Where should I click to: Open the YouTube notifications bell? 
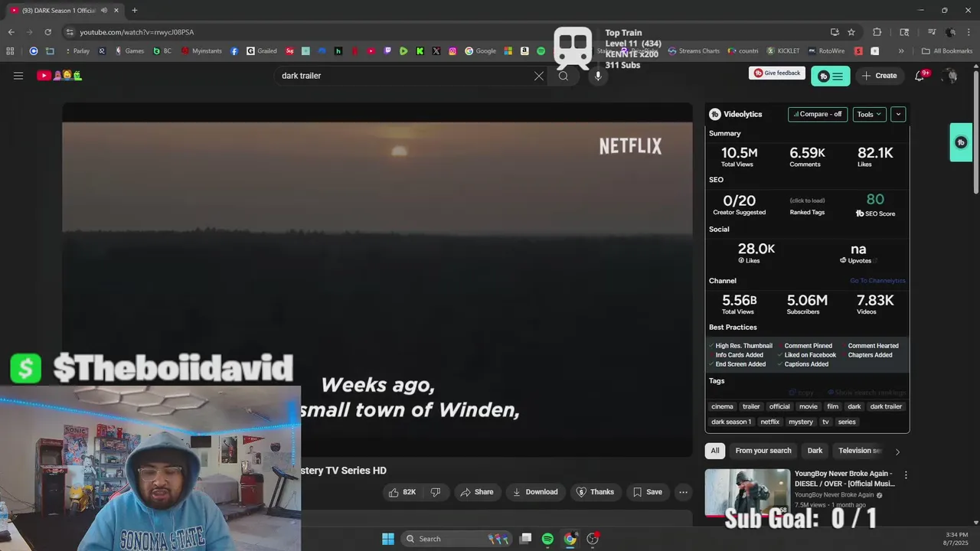click(x=920, y=76)
